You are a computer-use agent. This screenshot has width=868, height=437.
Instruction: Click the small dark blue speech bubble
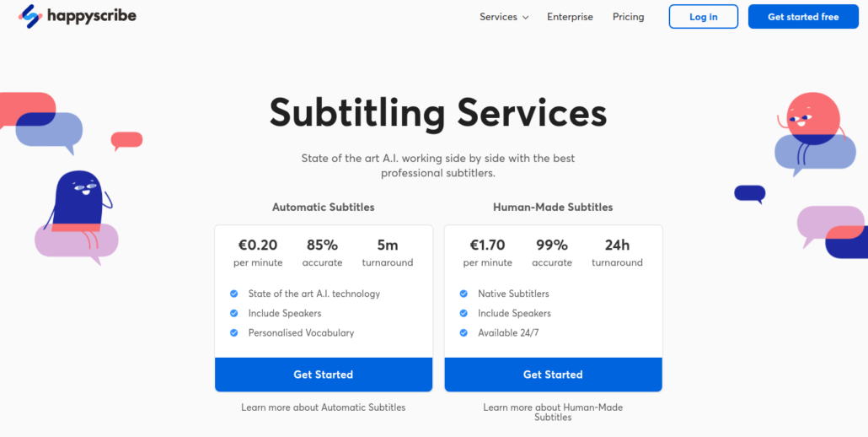tap(750, 194)
